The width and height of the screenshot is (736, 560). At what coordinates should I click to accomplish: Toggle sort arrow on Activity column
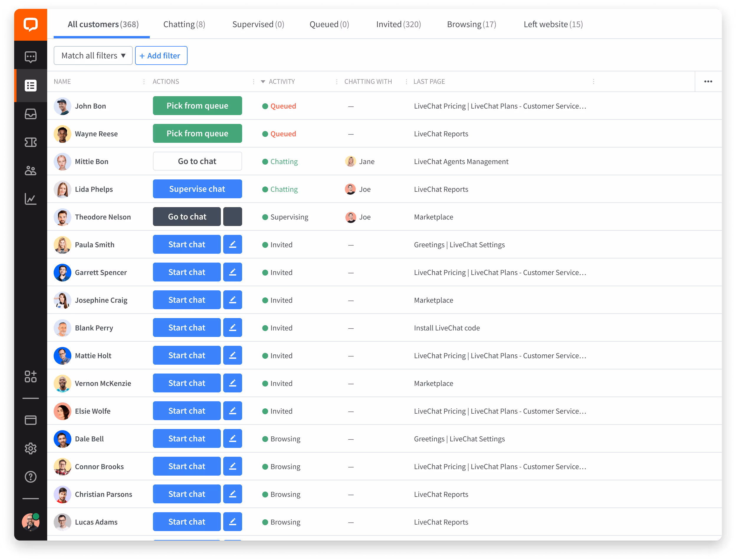pyautogui.click(x=263, y=82)
